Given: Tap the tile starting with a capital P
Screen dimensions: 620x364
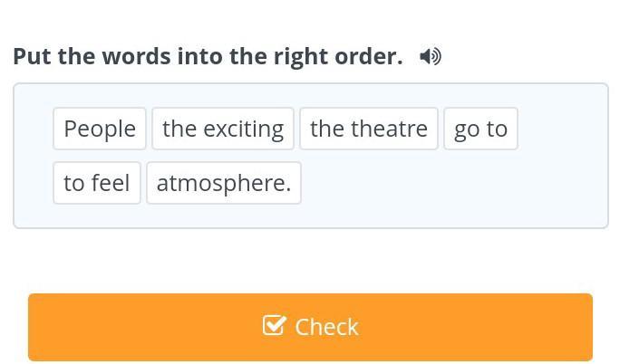Looking at the screenshot, I should [100, 129].
